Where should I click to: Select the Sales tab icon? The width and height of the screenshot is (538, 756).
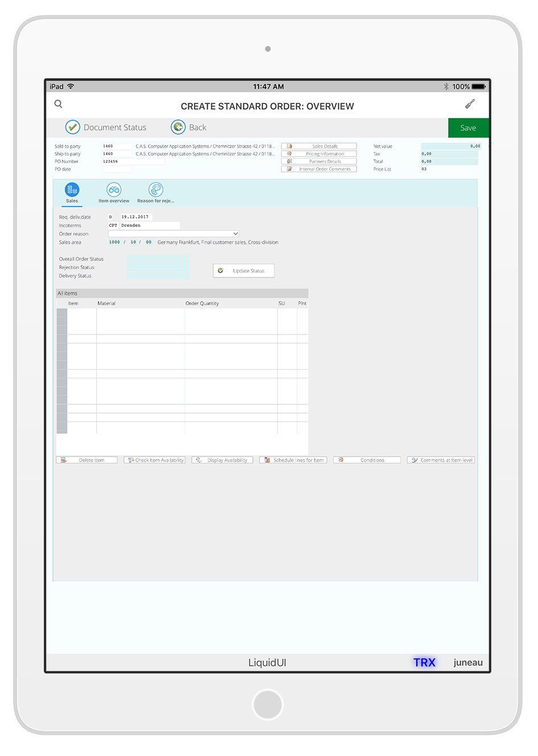pyautogui.click(x=72, y=190)
